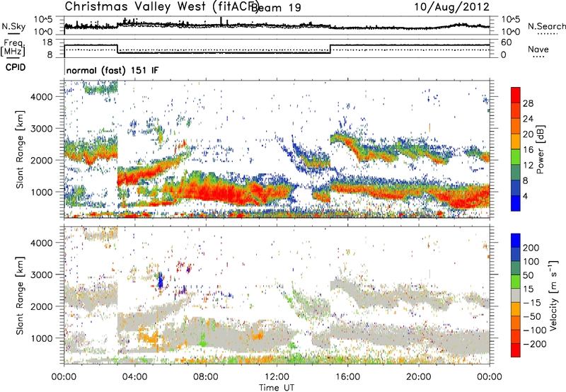
Task: Click the 'N.Search' legend label
Action: (x=546, y=26)
